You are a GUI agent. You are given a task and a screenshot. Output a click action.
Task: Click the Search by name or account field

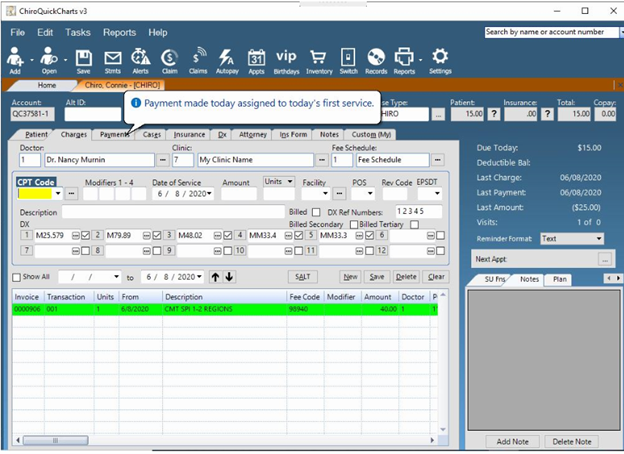552,32
